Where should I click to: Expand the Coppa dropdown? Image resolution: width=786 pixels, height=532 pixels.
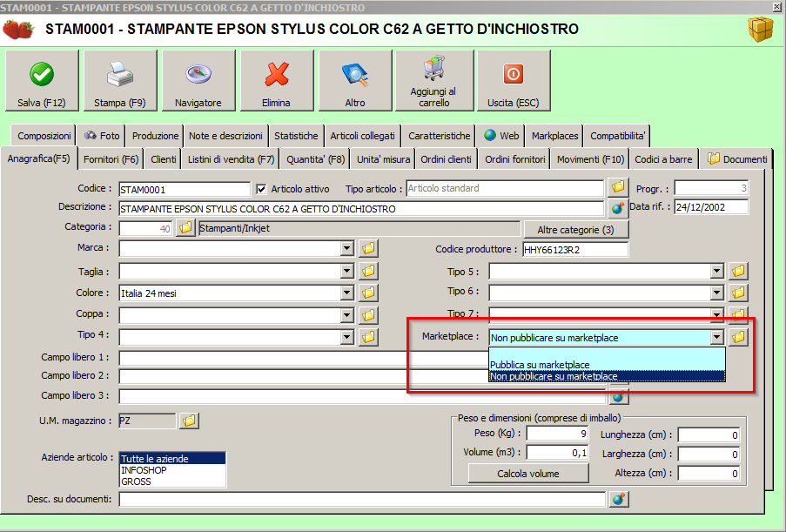tap(347, 315)
